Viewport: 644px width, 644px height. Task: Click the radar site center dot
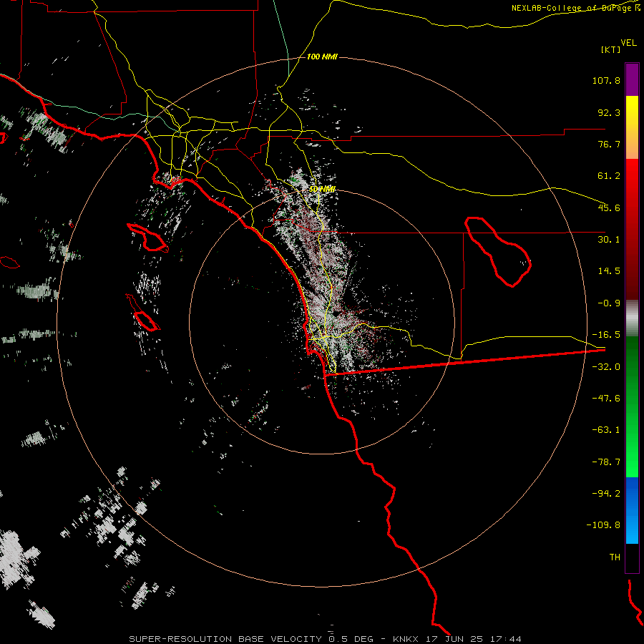click(336, 314)
